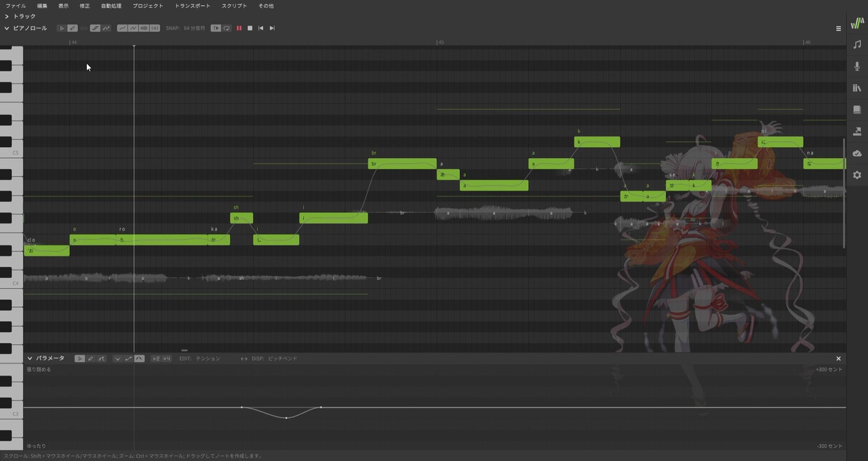Toggle loop playback icon
Image resolution: width=868 pixels, height=461 pixels.
click(x=226, y=28)
